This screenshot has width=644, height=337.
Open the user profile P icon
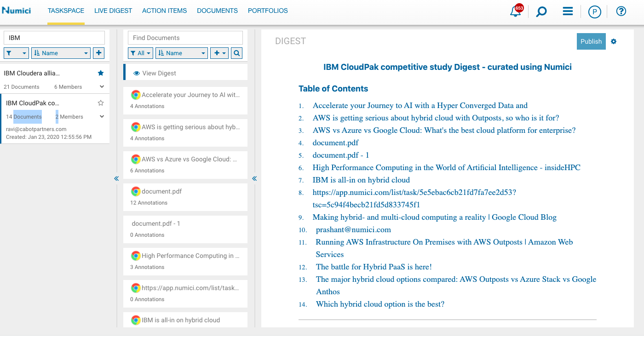pyautogui.click(x=595, y=11)
